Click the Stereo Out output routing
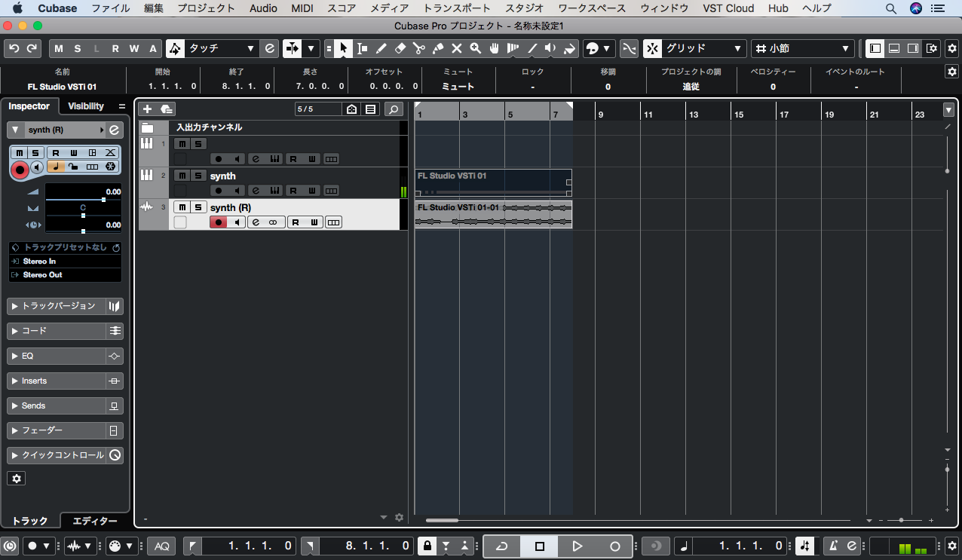This screenshot has width=962, height=560. pos(65,275)
